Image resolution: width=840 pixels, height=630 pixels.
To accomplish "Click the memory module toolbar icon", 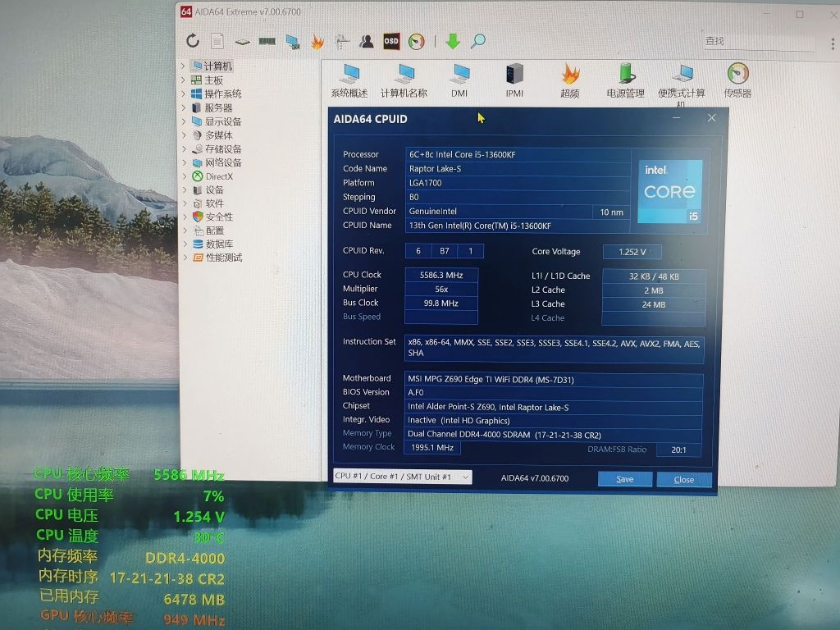I will 267,39.
